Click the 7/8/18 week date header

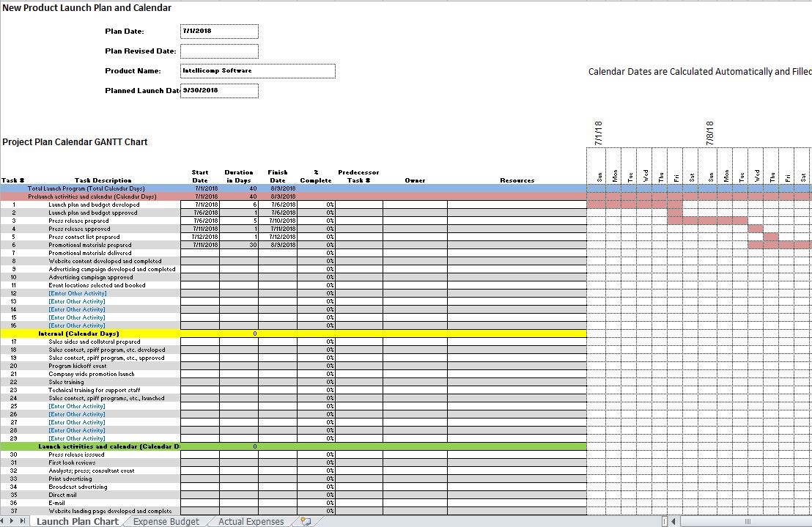pos(709,133)
